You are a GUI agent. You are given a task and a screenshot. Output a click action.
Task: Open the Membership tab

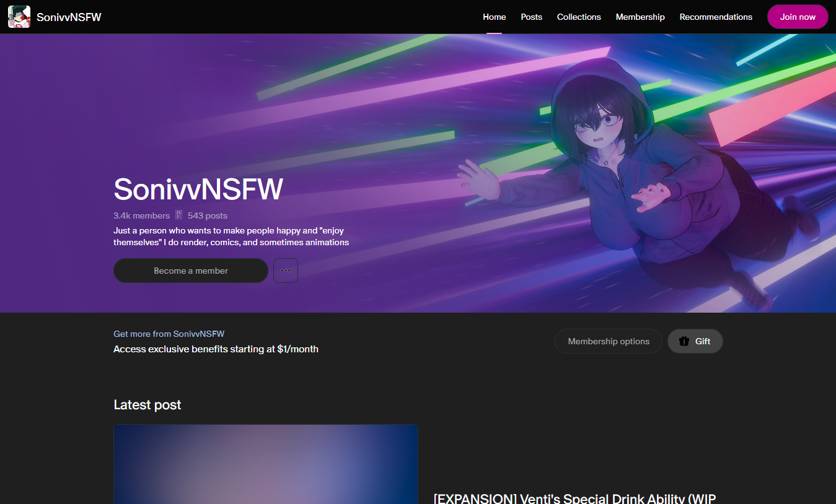coord(640,17)
